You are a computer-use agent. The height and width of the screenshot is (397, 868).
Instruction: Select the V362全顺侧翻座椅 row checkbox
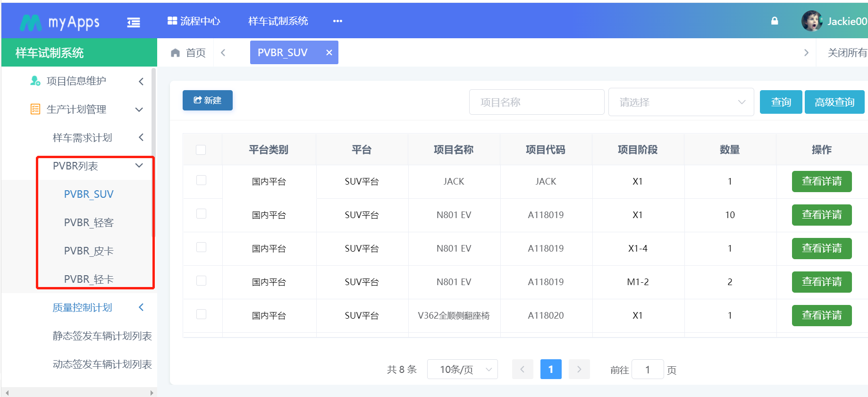[x=201, y=314]
